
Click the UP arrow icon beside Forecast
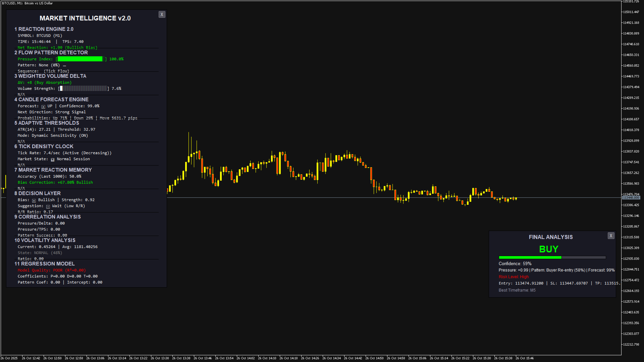tap(43, 106)
